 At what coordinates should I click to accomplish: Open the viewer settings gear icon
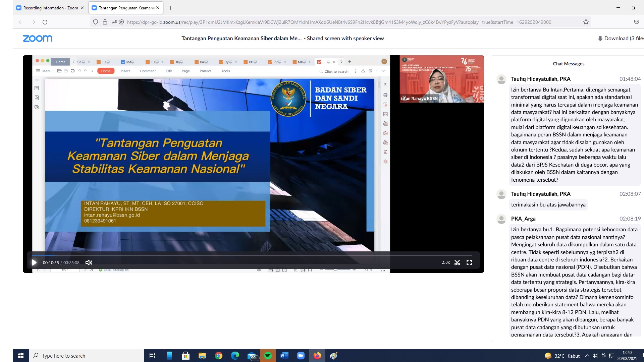click(370, 71)
